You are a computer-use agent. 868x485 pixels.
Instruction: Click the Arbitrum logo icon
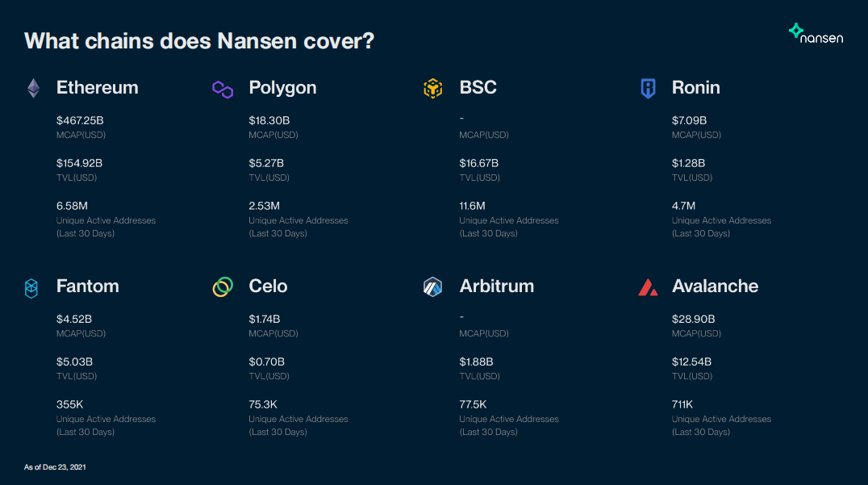(x=433, y=286)
